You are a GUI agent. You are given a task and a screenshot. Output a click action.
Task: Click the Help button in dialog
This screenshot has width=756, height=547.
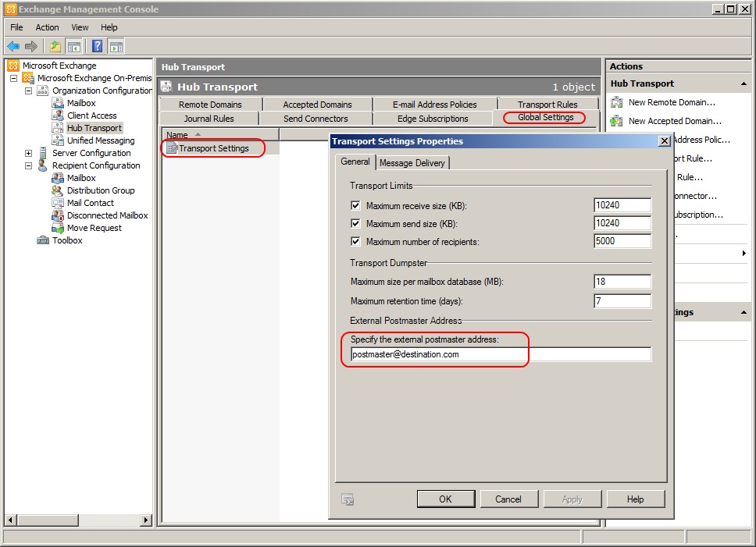click(635, 499)
